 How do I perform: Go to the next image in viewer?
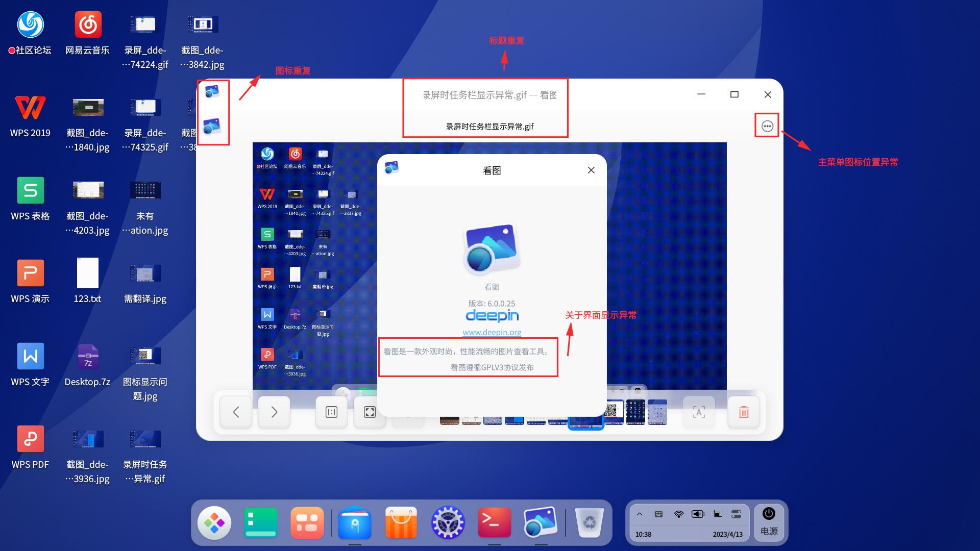[274, 412]
